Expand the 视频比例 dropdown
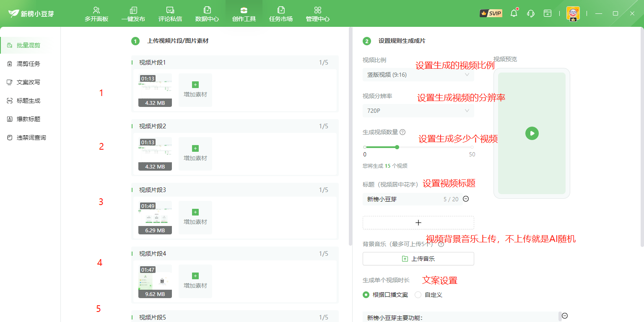The width and height of the screenshot is (644, 322). coord(418,75)
